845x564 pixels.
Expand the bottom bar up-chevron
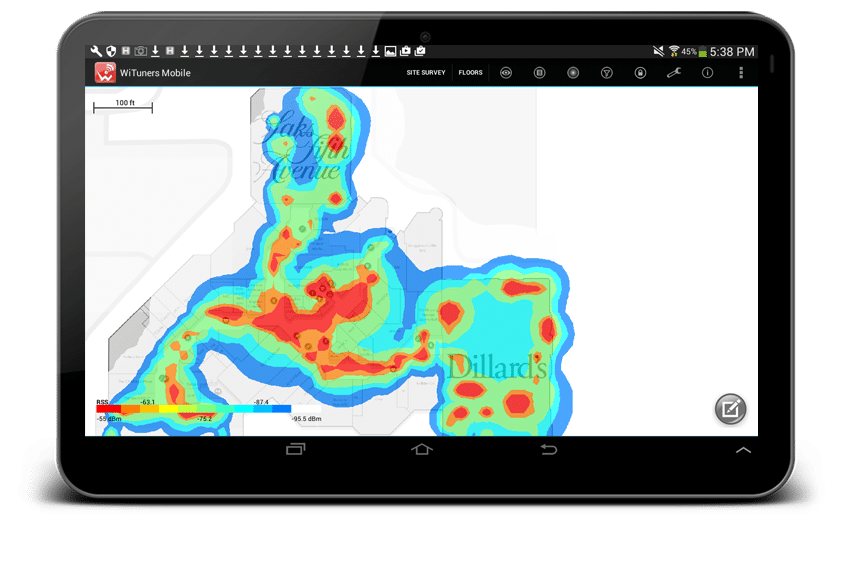point(743,450)
